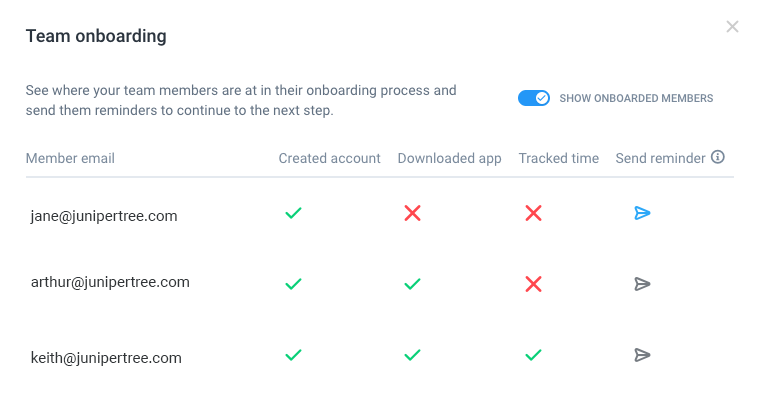Click the Created account column header
This screenshot has height=398, width=759.
[x=329, y=158]
